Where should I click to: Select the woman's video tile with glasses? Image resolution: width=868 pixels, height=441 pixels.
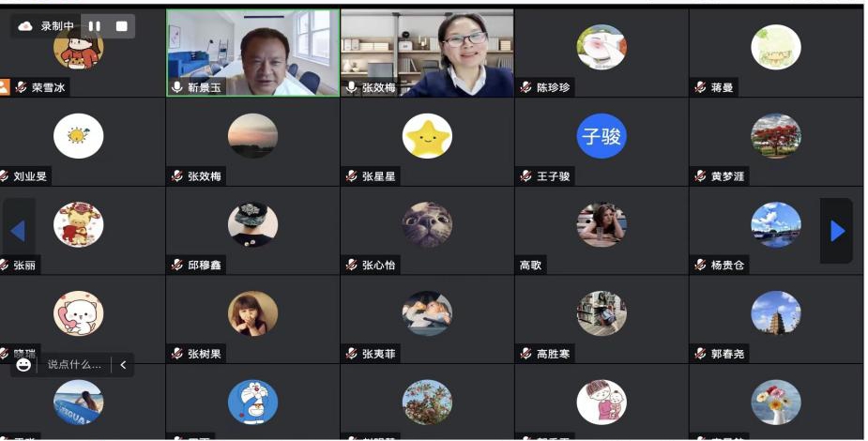coord(427,53)
